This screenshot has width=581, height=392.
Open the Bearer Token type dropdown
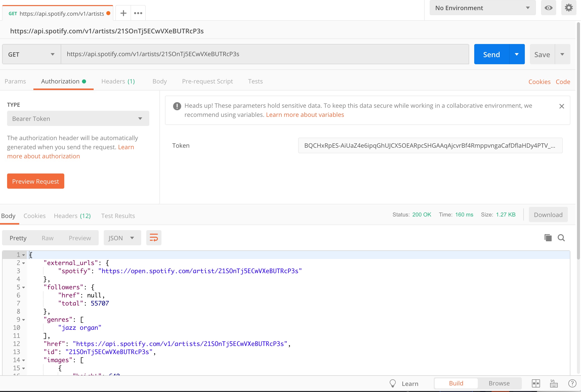(x=78, y=118)
